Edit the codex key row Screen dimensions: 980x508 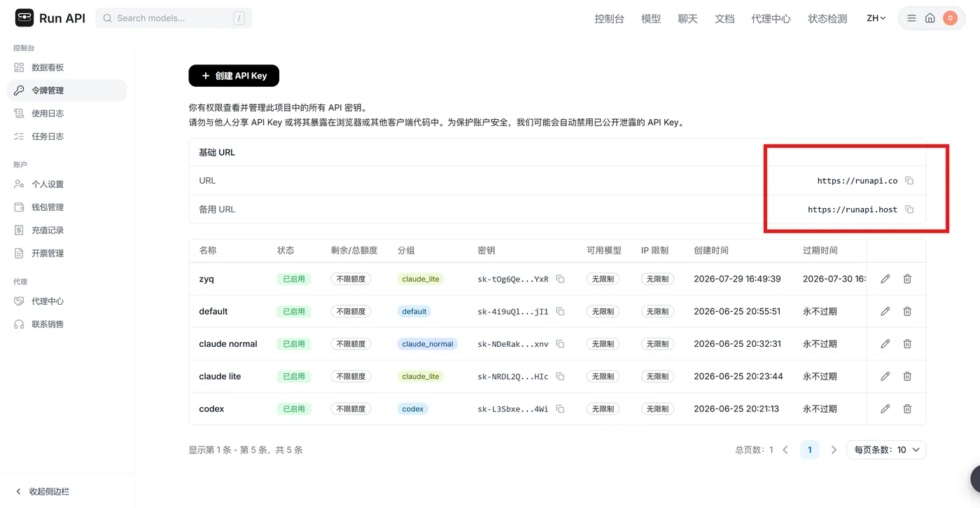(x=885, y=409)
